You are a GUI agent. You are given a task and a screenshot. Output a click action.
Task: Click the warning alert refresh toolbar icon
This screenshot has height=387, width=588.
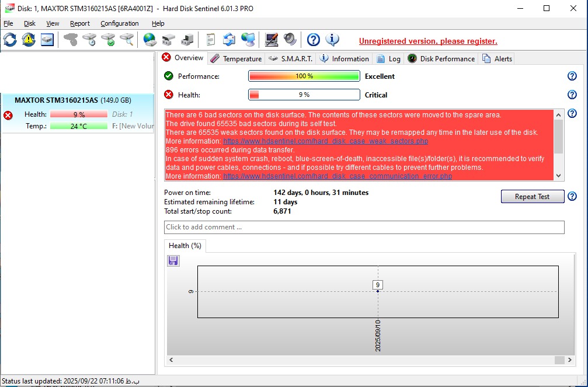pyautogui.click(x=29, y=40)
